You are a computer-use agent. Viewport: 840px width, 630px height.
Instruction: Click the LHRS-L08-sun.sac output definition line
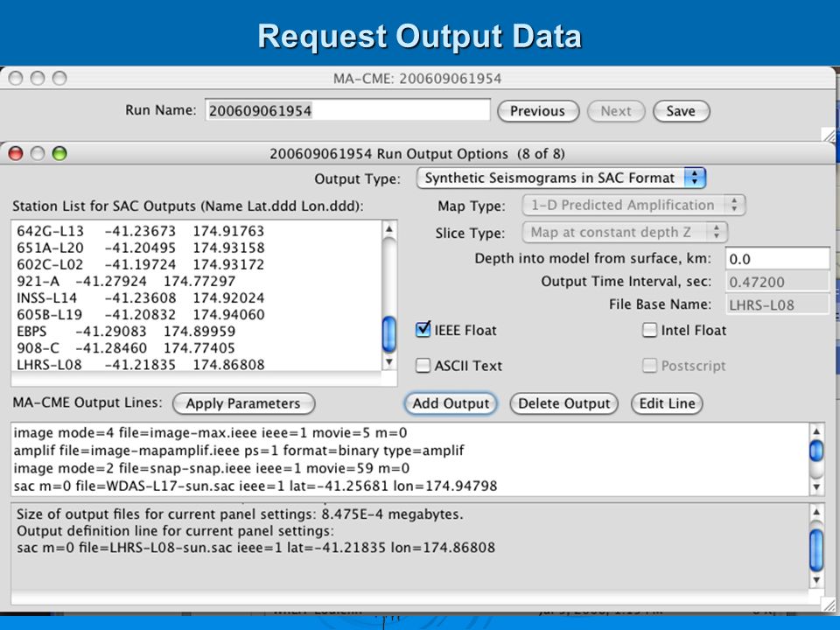(x=255, y=548)
